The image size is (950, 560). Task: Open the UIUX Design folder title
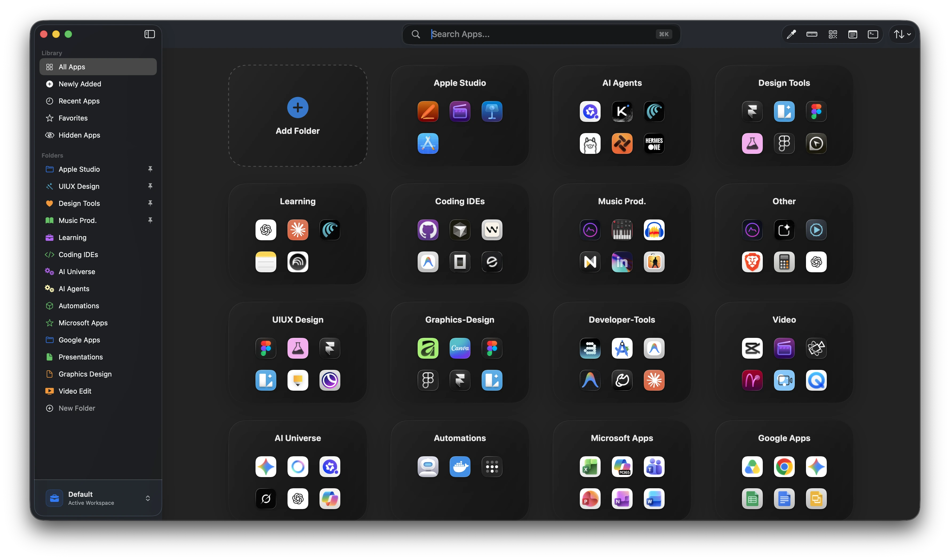(x=297, y=320)
